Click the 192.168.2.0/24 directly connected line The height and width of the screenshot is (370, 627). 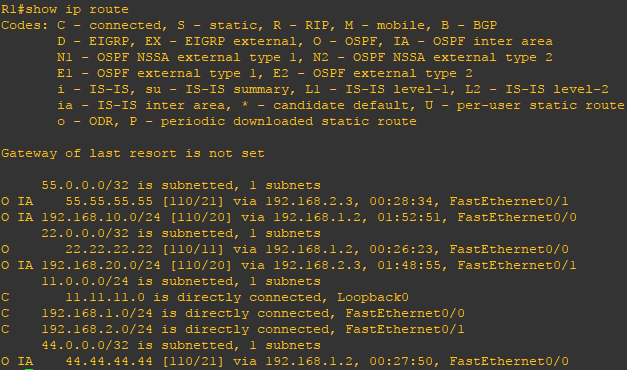(x=233, y=329)
